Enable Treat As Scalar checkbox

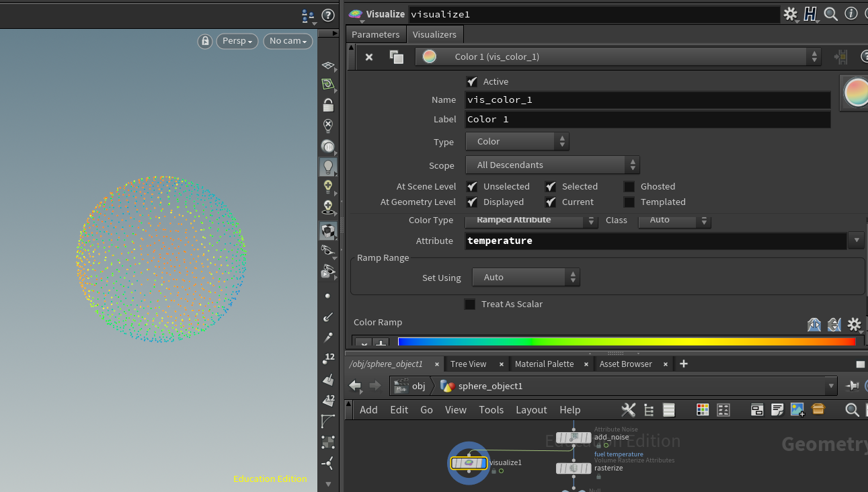(x=470, y=304)
